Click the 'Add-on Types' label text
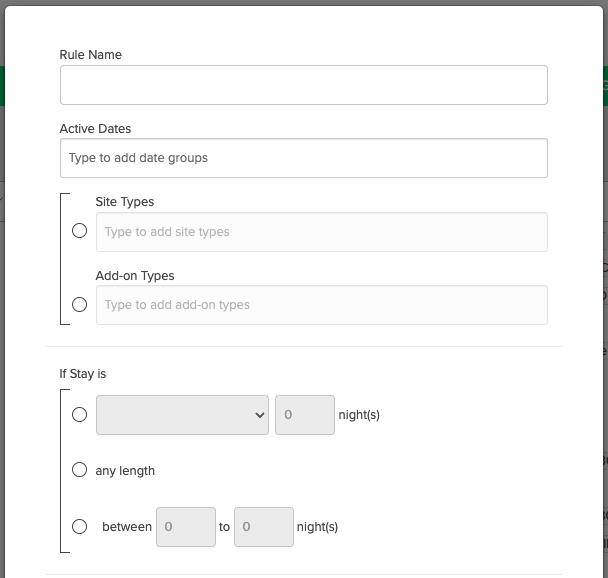 [x=135, y=276]
